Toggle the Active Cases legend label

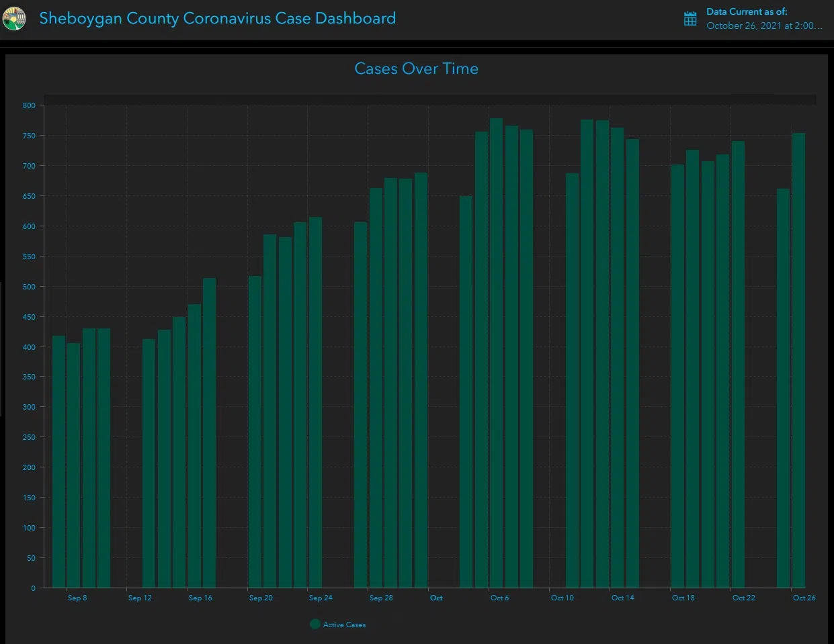344,625
